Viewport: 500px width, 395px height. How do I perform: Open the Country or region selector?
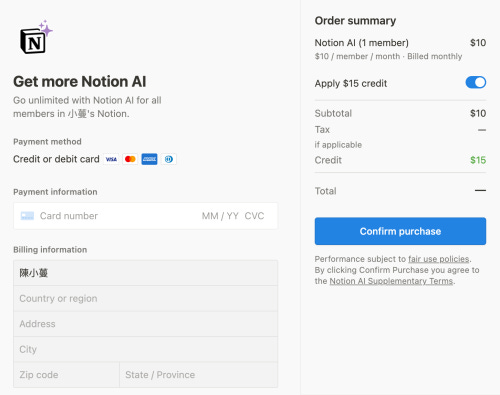coord(146,298)
